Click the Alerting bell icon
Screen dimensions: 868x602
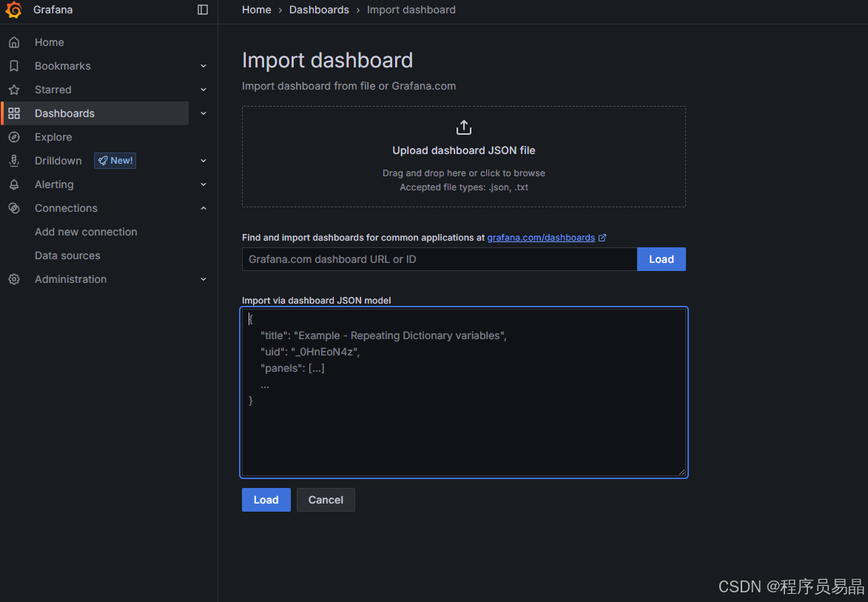[14, 184]
